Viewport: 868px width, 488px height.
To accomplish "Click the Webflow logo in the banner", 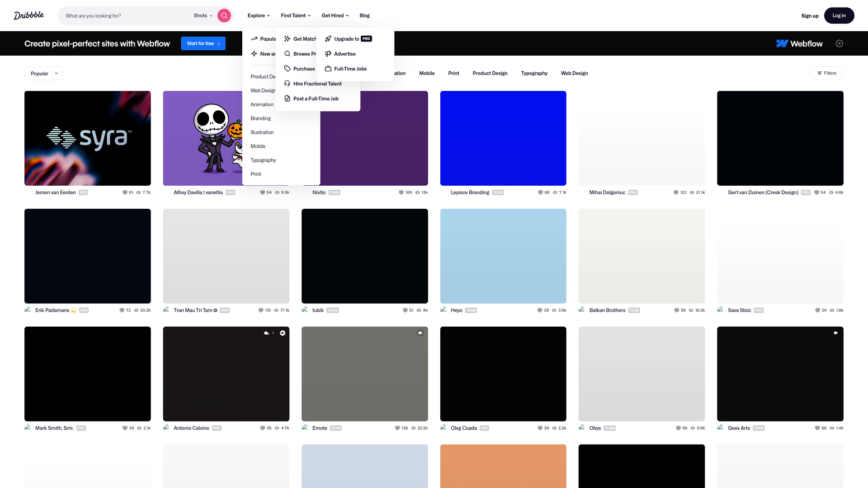I will (799, 43).
